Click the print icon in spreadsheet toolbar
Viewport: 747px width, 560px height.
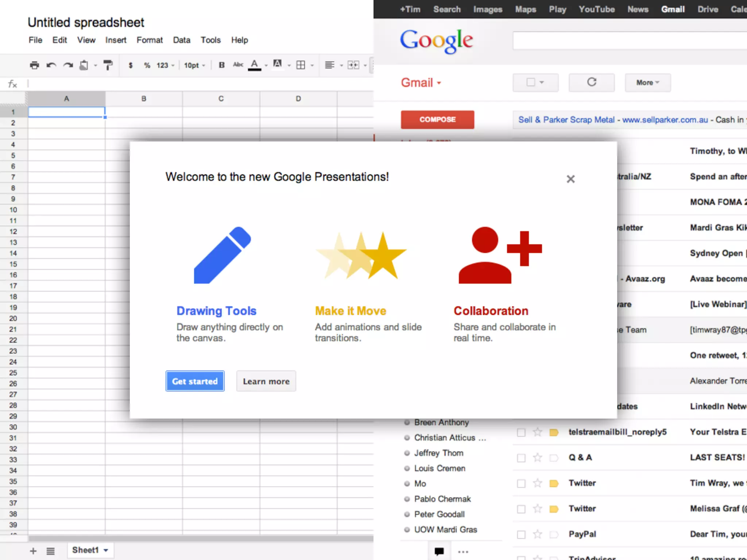[x=34, y=65]
